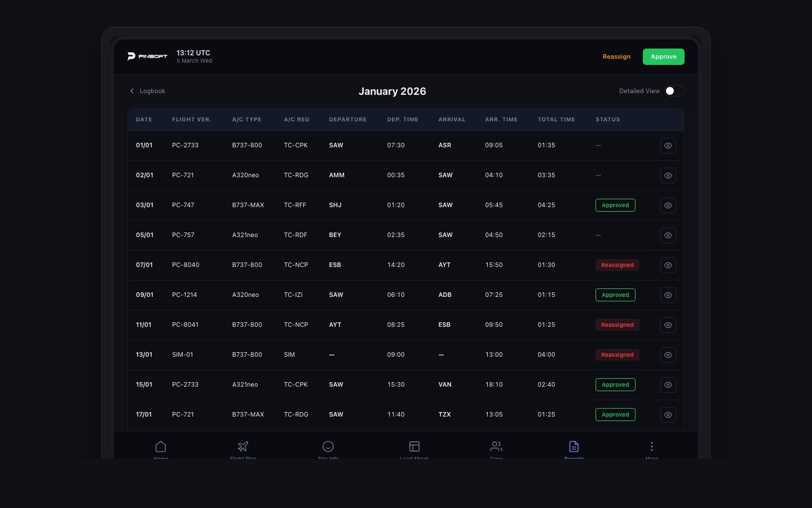The image size is (812, 508).
Task: Click the Reassigned status for flight PC-8041
Action: (x=617, y=325)
